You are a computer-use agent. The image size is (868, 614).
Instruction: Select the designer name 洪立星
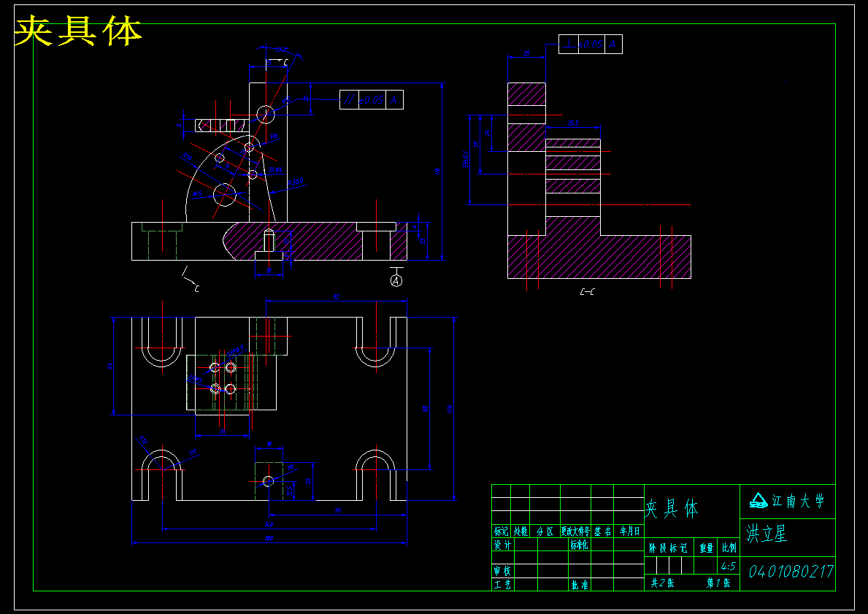766,534
